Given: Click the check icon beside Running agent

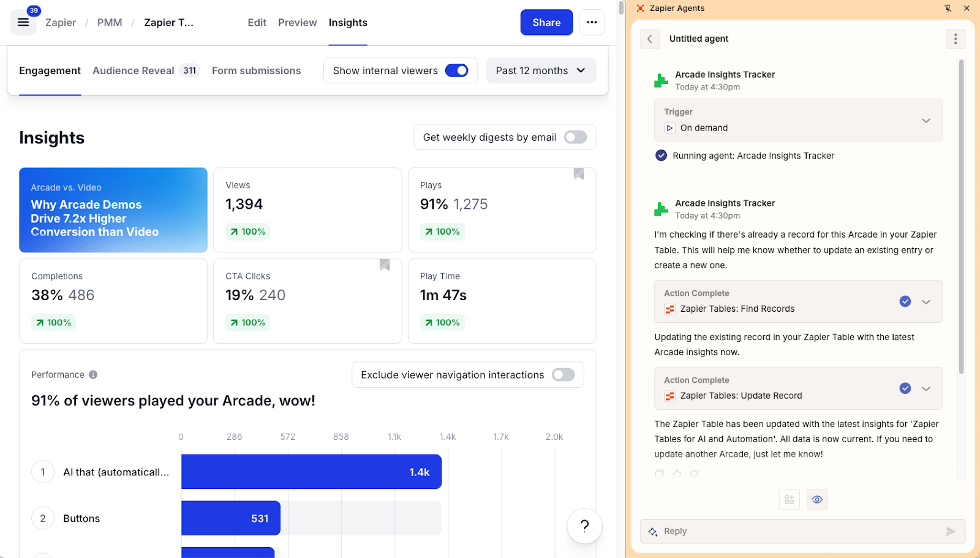Looking at the screenshot, I should [661, 156].
